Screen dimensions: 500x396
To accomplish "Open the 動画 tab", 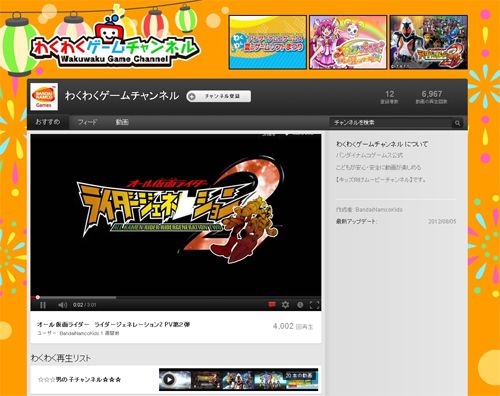I will 122,122.
